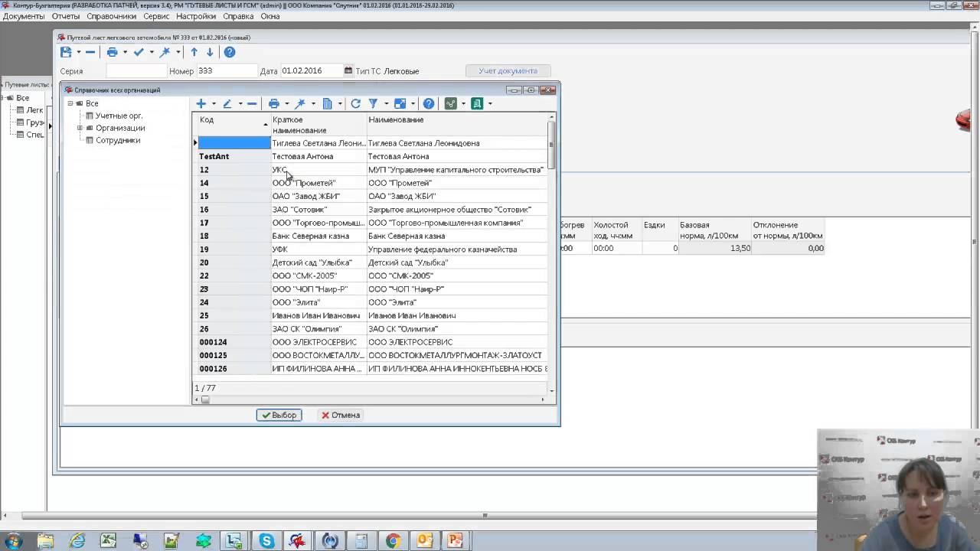
Task: Save the waybill document with the floppy icon
Action: (66, 52)
